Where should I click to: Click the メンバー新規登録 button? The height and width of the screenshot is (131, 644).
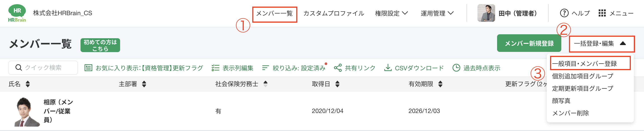pyautogui.click(x=529, y=43)
